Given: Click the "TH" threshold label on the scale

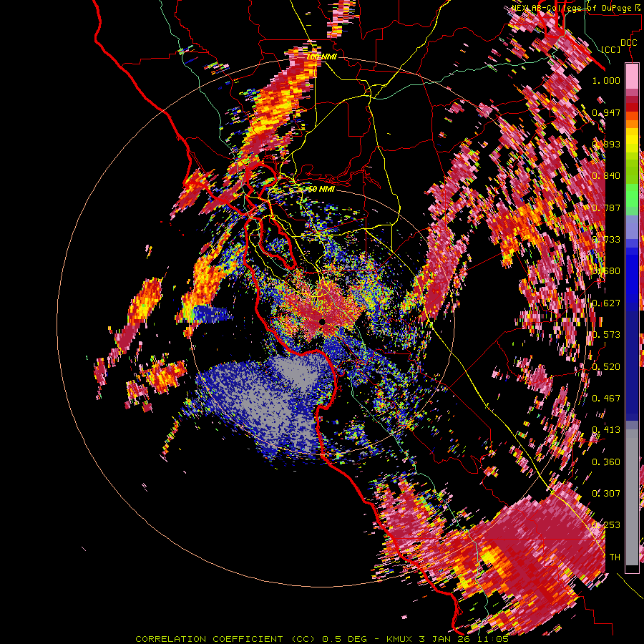Looking at the screenshot, I should (x=615, y=557).
